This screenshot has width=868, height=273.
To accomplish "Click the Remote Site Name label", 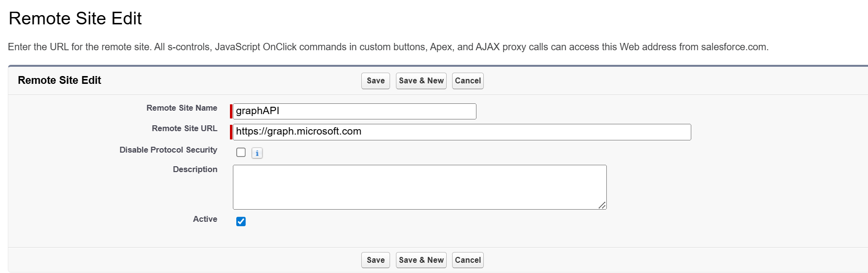I will click(182, 108).
